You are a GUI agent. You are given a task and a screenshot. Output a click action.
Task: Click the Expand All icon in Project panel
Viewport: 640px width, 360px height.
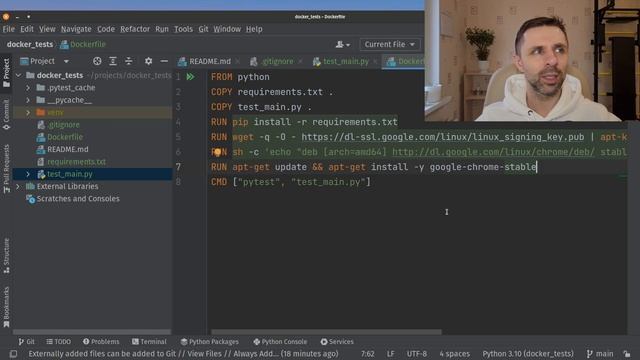(113, 61)
